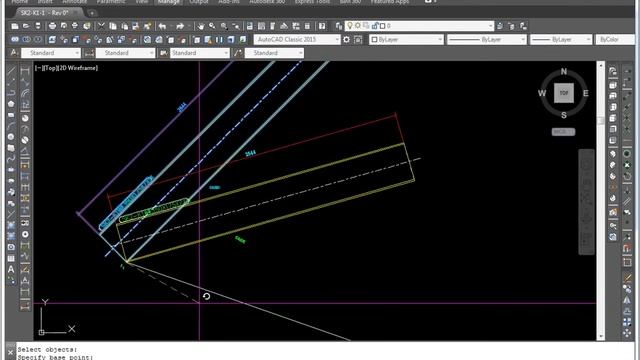Click the Text Style icon
The image size is (640, 360).
[13, 53]
